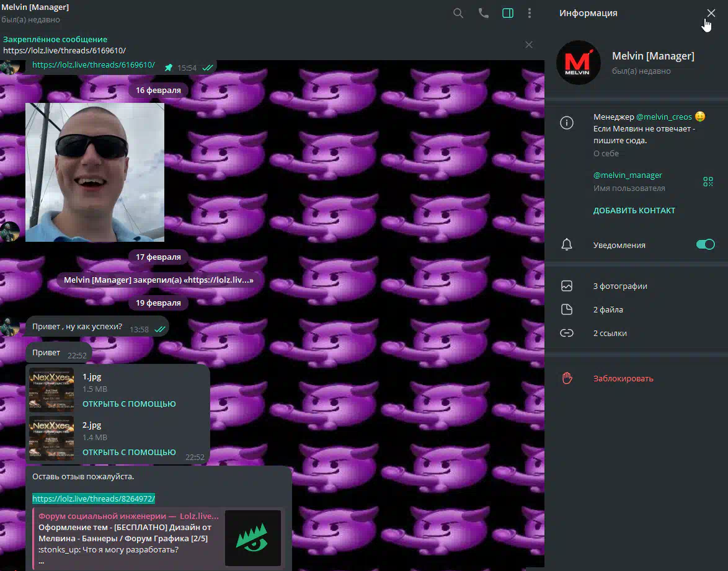Open 2.jpg file thumbnail
Viewport: 728px width, 571px height.
(51, 438)
